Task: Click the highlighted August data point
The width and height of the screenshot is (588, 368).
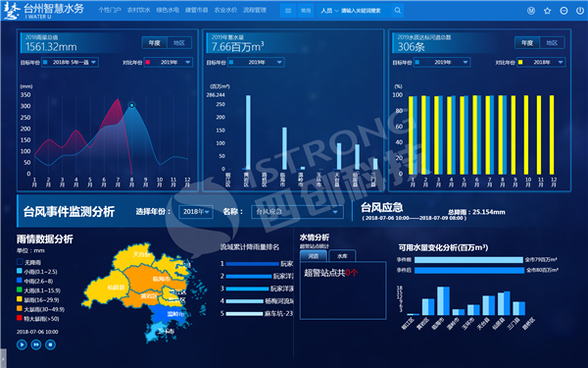Action: (x=131, y=106)
